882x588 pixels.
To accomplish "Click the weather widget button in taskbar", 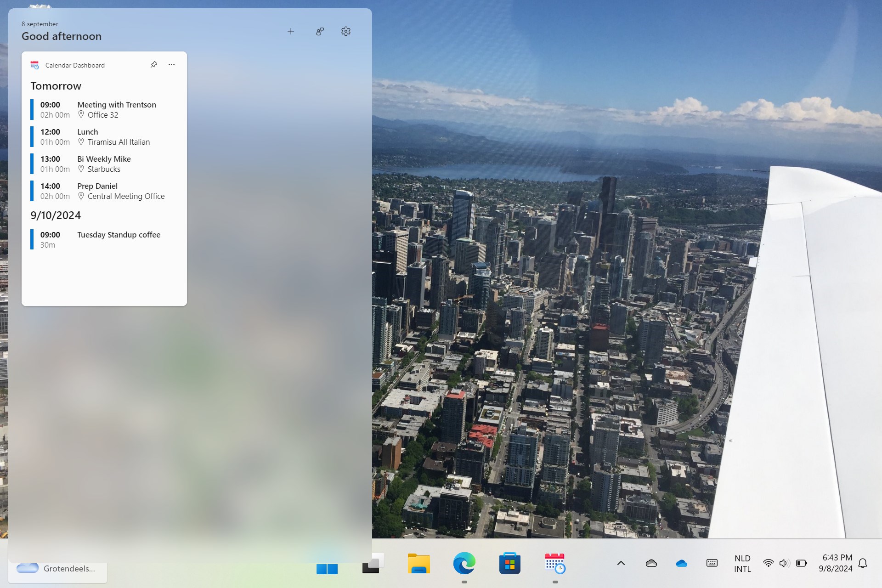I will [57, 569].
